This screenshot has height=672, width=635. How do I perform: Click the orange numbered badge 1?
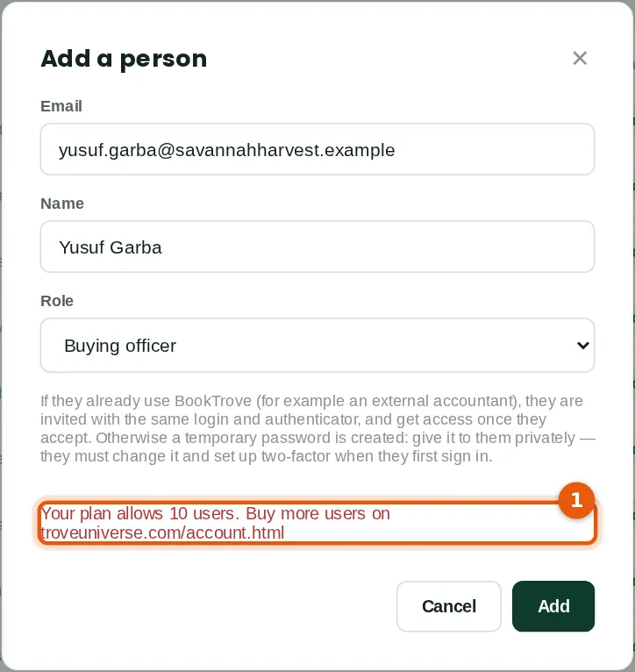(x=576, y=500)
